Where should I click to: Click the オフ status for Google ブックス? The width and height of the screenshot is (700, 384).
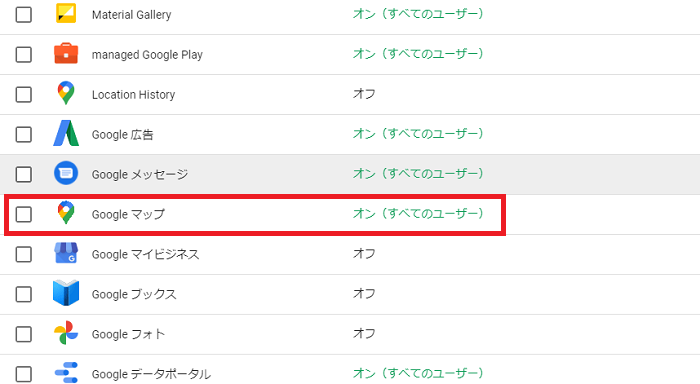click(364, 293)
